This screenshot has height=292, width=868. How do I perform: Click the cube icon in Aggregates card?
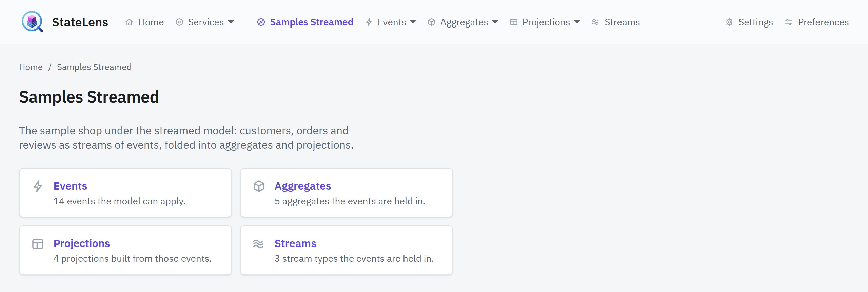pos(259,186)
